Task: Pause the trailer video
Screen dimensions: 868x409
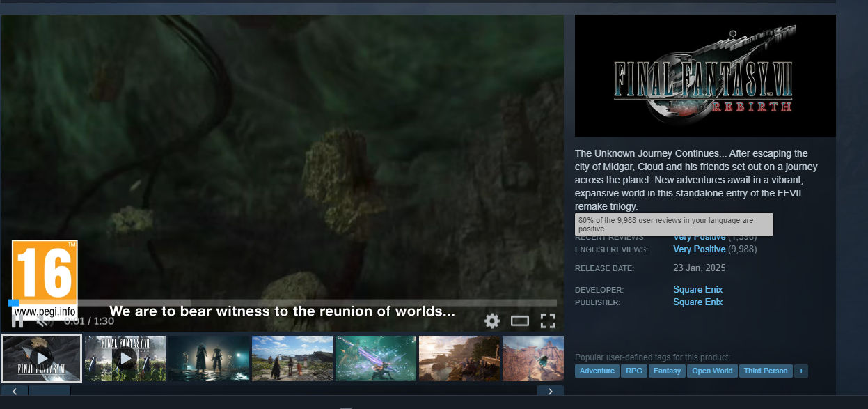Action: click(18, 321)
